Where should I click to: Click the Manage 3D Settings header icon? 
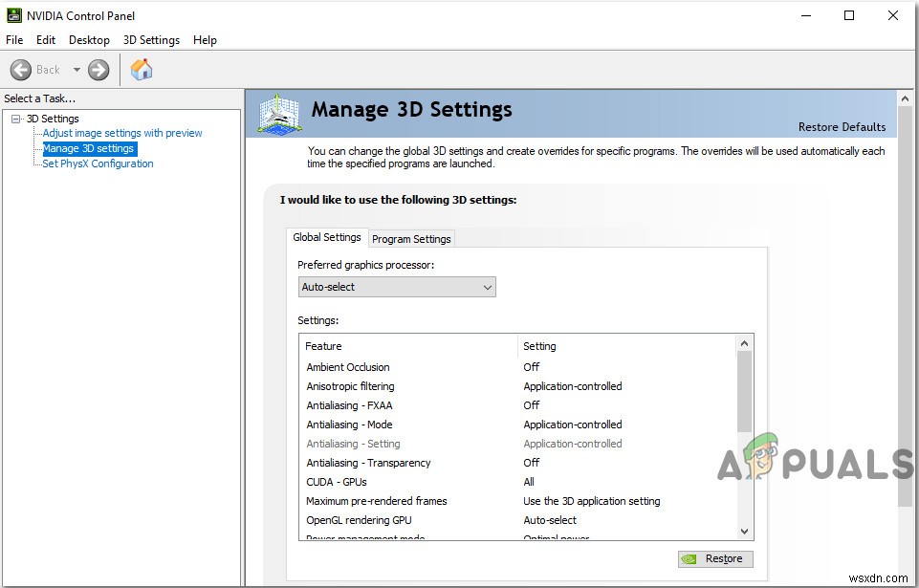coord(280,113)
